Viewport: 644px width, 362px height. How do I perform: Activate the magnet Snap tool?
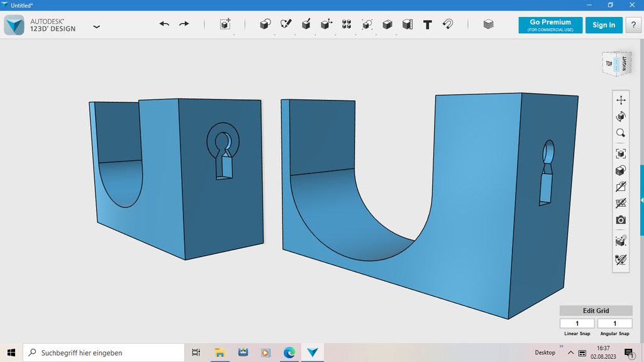coord(448,25)
